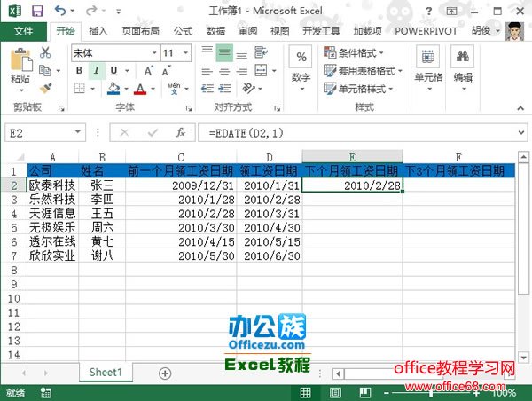Click the Paste clipboard icon
This screenshot has width=532, height=401.
pyautogui.click(x=21, y=61)
